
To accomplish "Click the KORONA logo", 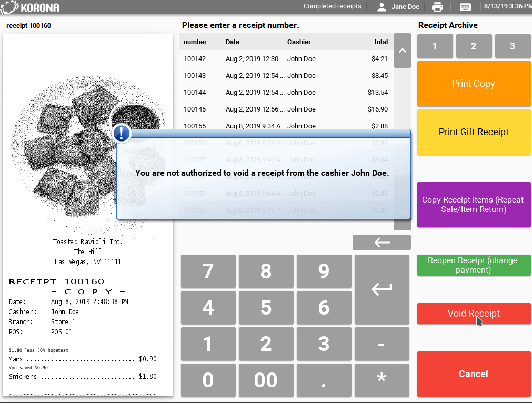I will [30, 7].
